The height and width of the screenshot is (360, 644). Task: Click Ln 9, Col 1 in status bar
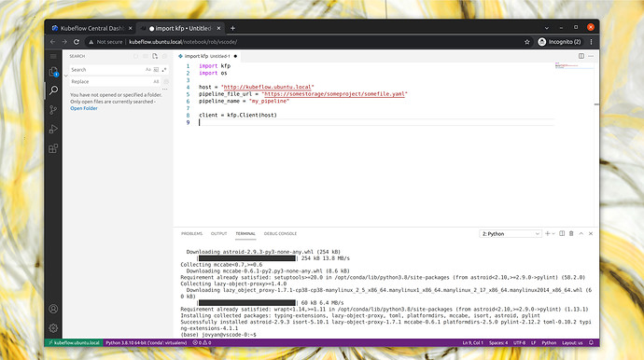472,343
